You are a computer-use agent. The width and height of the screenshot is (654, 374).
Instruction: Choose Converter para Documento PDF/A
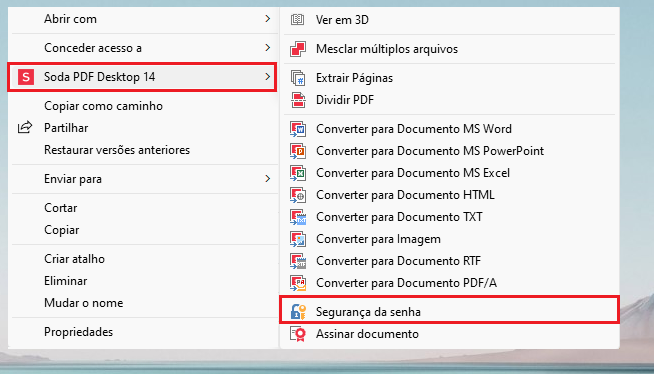(x=450, y=283)
